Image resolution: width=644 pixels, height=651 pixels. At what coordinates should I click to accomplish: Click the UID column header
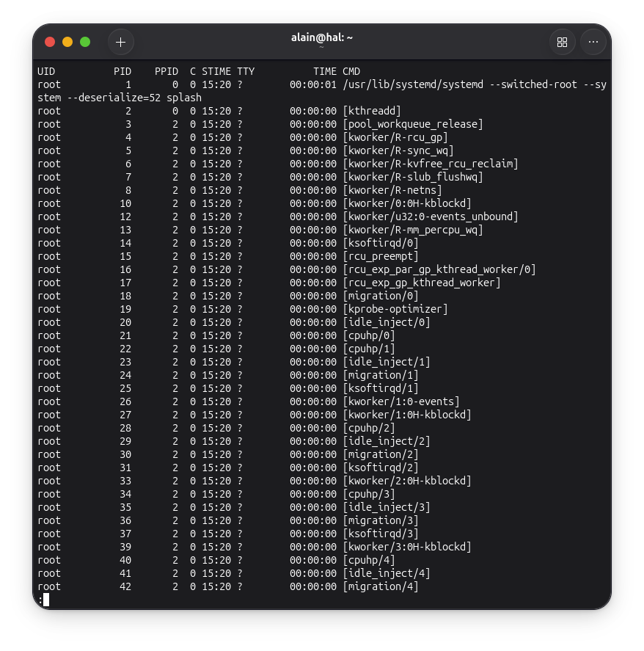[x=46, y=71]
